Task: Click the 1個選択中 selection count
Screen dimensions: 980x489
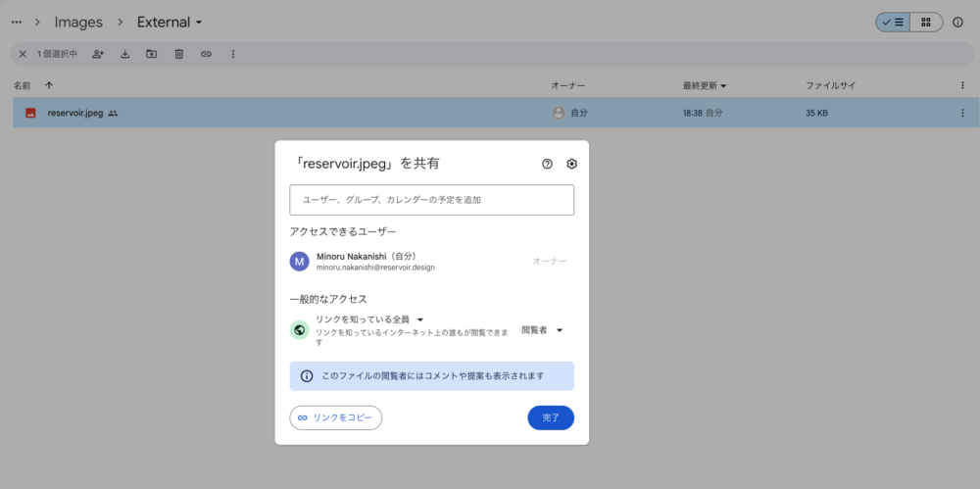Action: click(57, 54)
